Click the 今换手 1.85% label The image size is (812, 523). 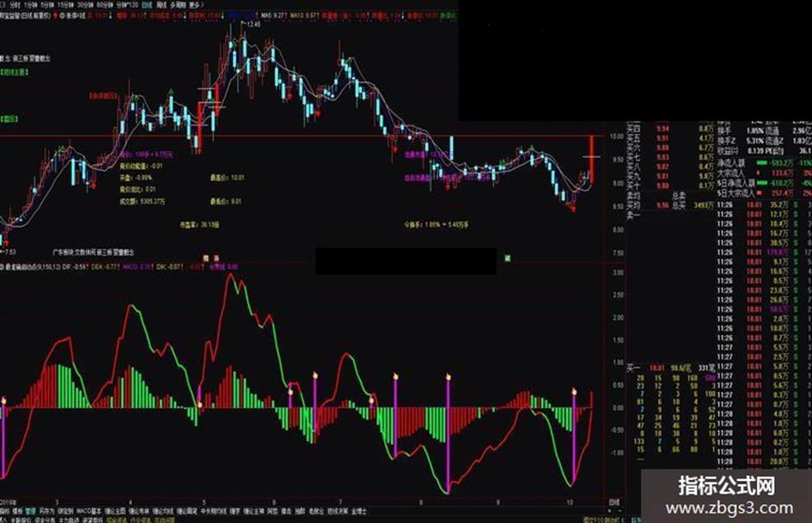pyautogui.click(x=436, y=225)
